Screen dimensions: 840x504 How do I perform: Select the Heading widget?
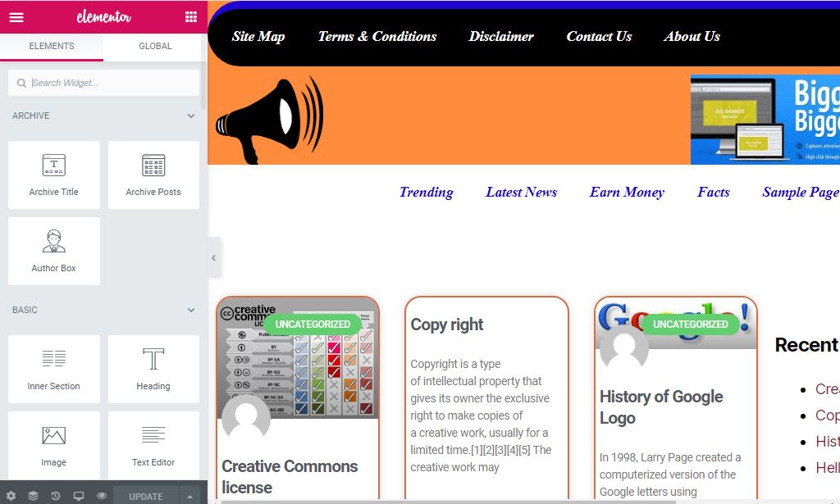[x=153, y=369]
